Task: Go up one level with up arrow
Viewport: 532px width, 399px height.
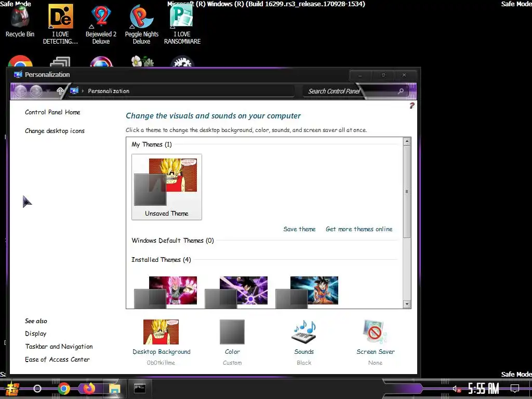Action: pos(60,91)
